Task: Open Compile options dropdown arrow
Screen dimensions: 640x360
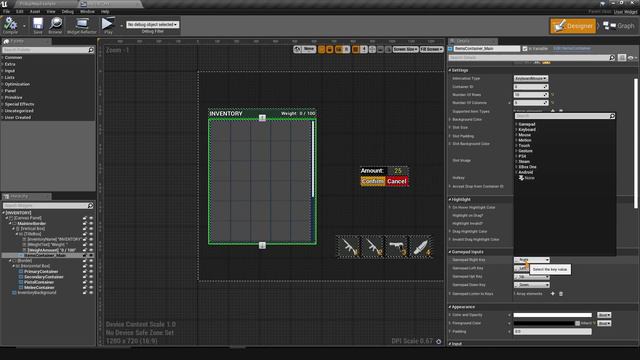Action: 24,25
